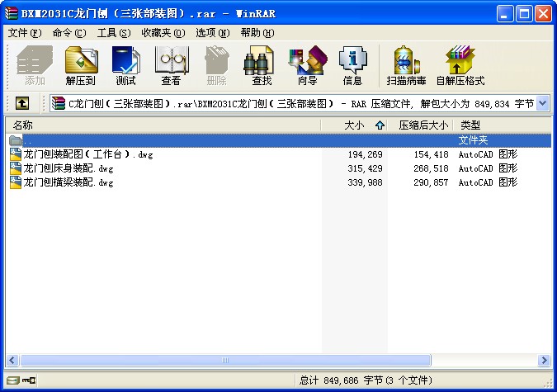Image resolution: width=557 pixels, height=392 pixels.
Task: Click the parent folder icon in list
Action: click(x=16, y=140)
